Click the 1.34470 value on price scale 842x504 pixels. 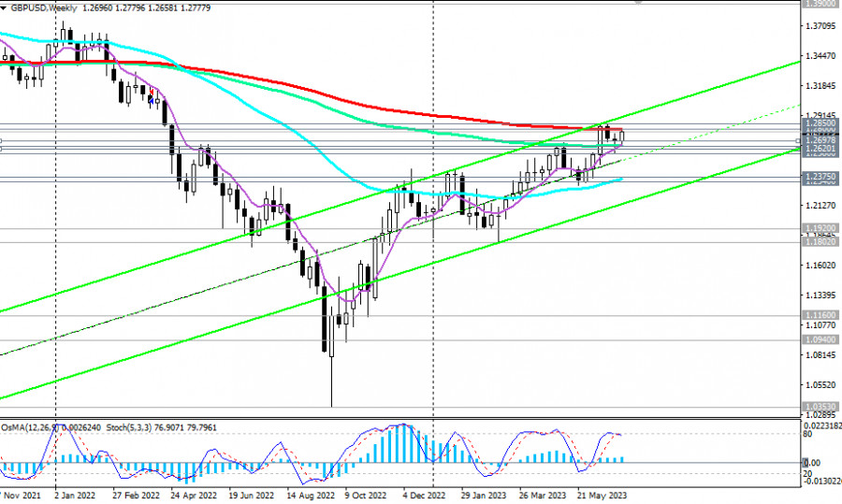coord(821,56)
